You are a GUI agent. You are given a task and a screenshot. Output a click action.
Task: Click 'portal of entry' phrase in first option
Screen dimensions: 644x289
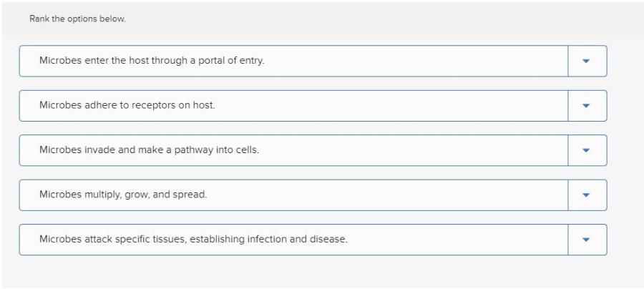pyautogui.click(x=233, y=61)
